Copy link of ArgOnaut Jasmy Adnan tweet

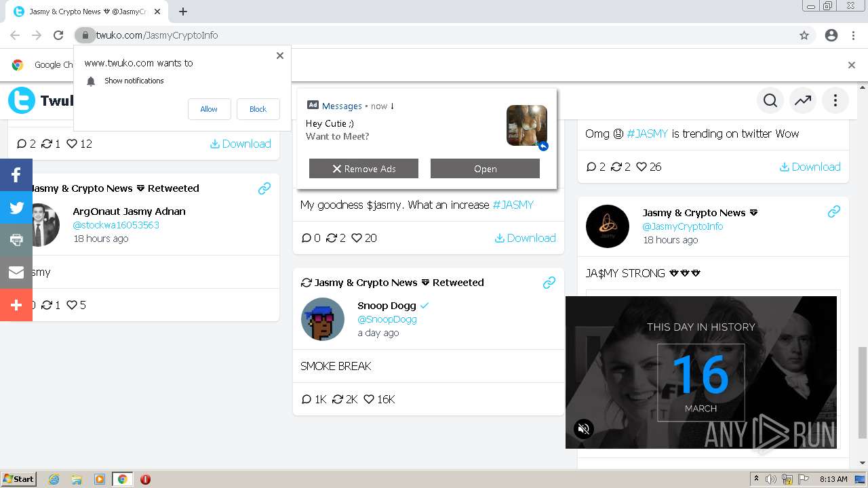(x=264, y=188)
